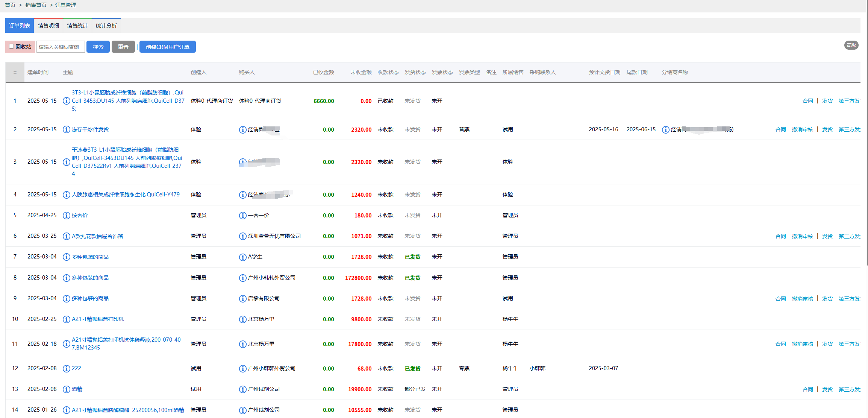This screenshot has height=418, width=868.
Task: Click 发货 link for row 6
Action: click(827, 236)
